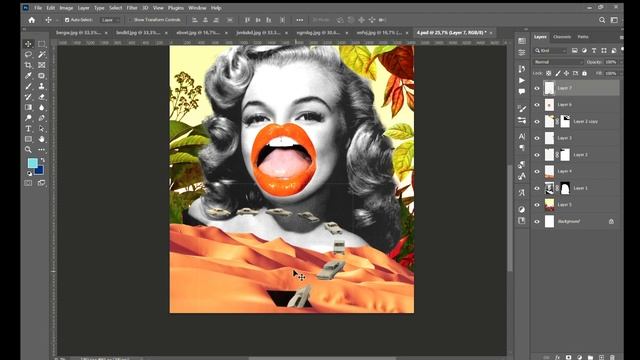This screenshot has width=640, height=360.
Task: Click the dark blue background color swatch
Action: pos(40,171)
